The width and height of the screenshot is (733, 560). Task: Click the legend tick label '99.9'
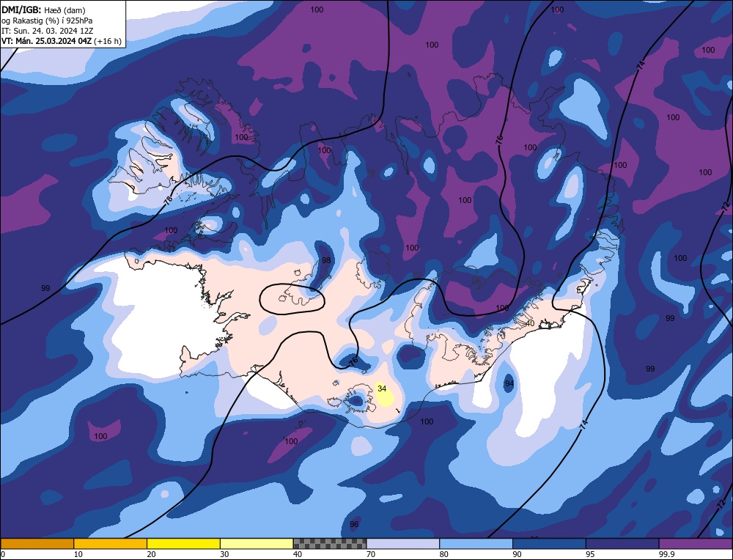coord(666,554)
